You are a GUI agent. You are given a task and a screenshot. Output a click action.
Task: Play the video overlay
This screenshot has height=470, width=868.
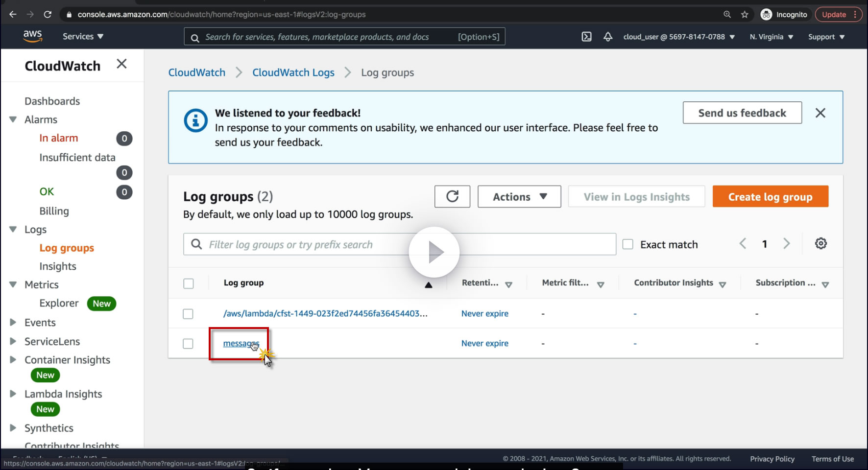(x=434, y=252)
